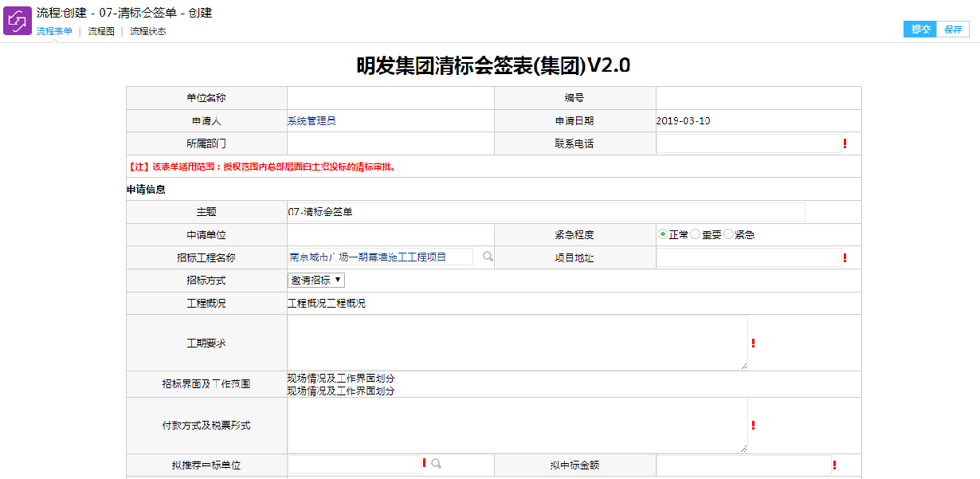Click the 联系电话 input field
This screenshot has height=479, width=980.
(x=748, y=143)
